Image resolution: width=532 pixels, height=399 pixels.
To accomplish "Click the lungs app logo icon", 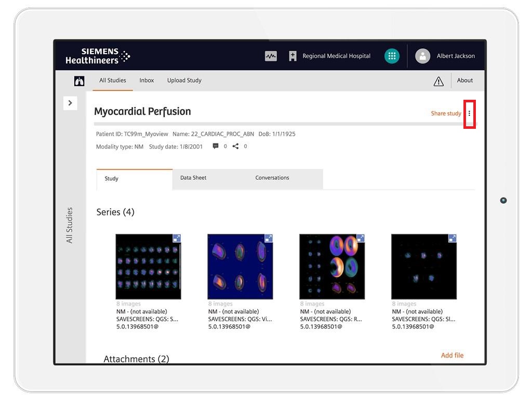I will 79,81.
